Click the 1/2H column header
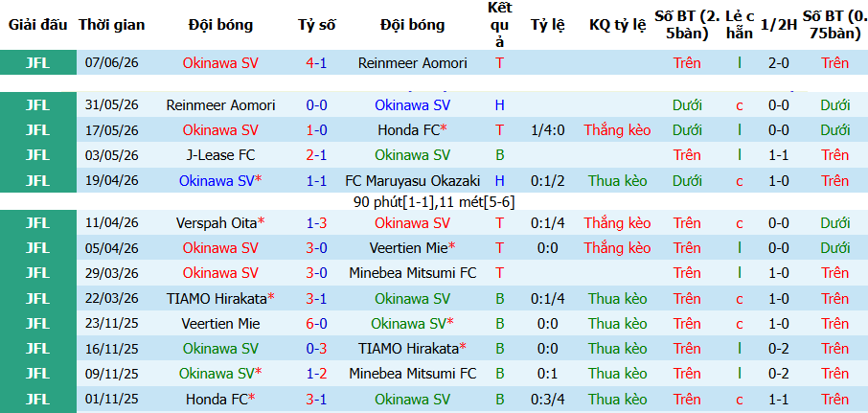Viewport: 868px width, 413px height. pos(778,25)
